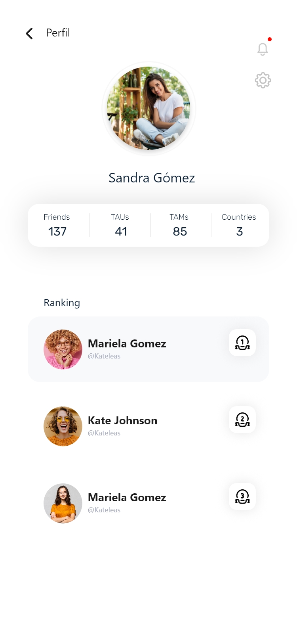Tap the rank 1 medal badge
The height and width of the screenshot is (644, 297).
(x=242, y=343)
